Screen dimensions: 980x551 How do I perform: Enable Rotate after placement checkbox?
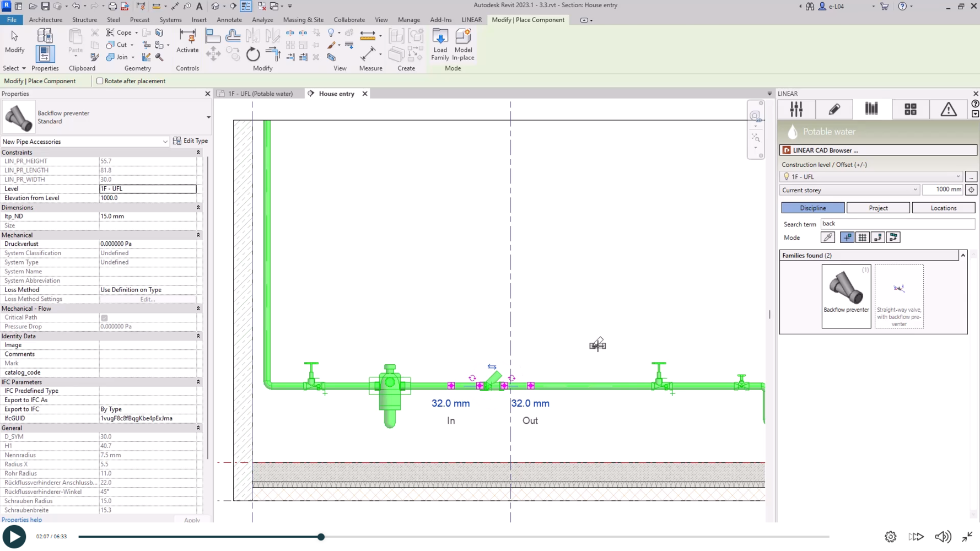(x=100, y=81)
